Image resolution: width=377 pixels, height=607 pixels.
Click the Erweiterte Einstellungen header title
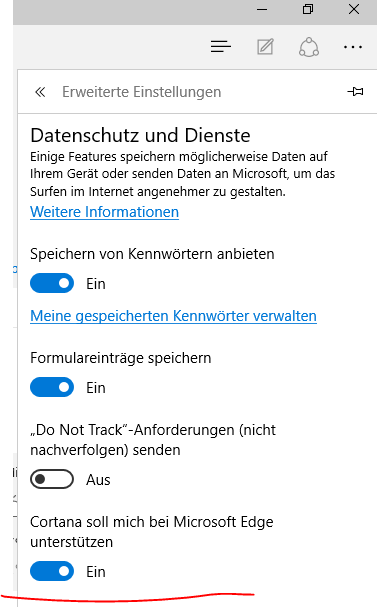(x=142, y=92)
